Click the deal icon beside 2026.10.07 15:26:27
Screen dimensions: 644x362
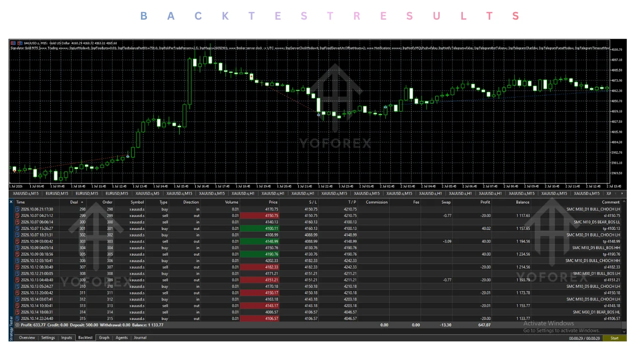pos(18,228)
